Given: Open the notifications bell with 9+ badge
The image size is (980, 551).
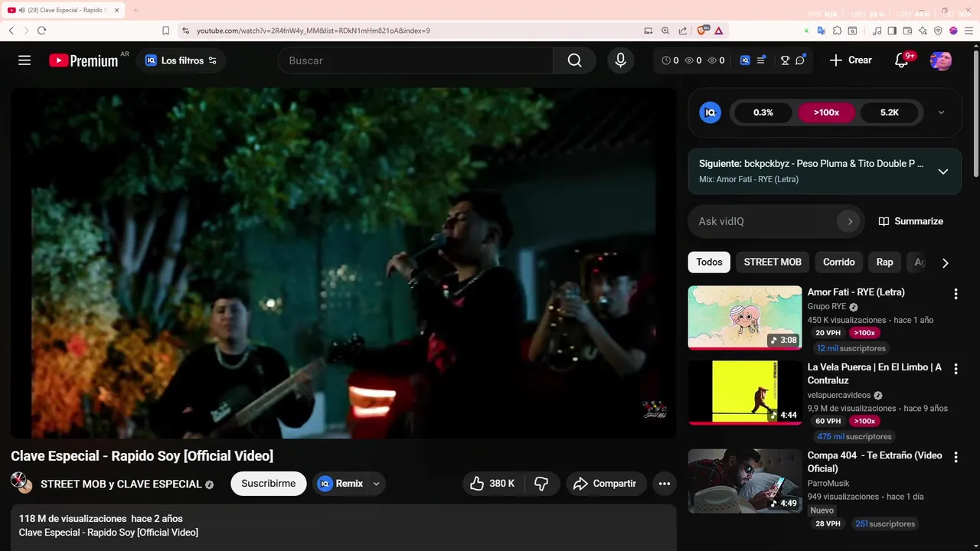Looking at the screenshot, I should coord(902,60).
